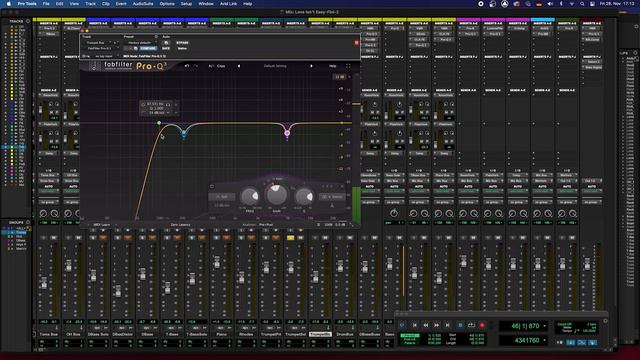Select the Piano track name

[x=222, y=334]
